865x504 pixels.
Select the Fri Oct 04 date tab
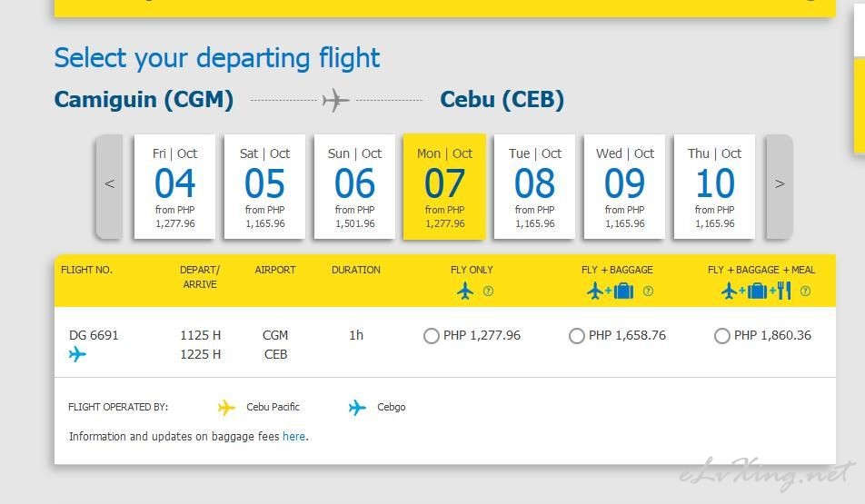click(x=174, y=186)
